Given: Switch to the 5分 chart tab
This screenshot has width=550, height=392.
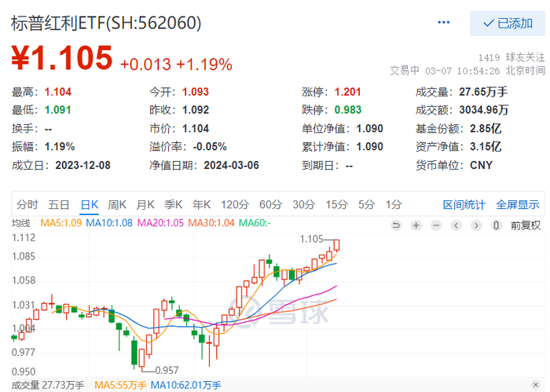Looking at the screenshot, I should coord(366,204).
